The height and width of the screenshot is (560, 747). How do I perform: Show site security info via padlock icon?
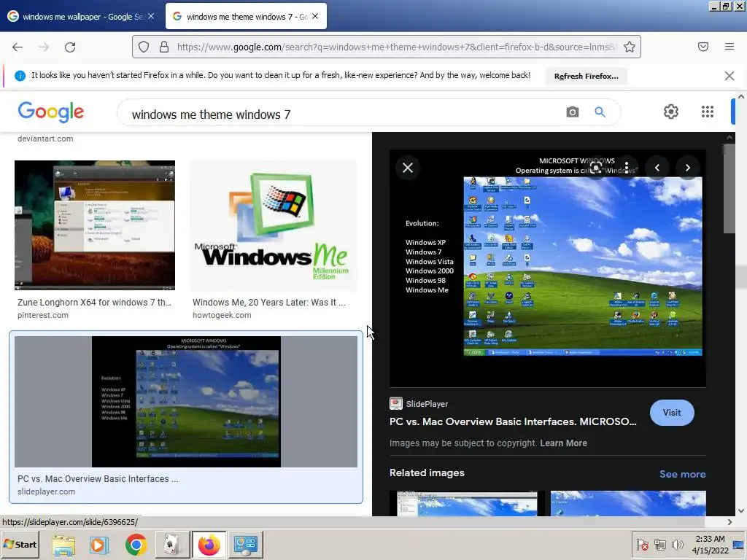[164, 47]
